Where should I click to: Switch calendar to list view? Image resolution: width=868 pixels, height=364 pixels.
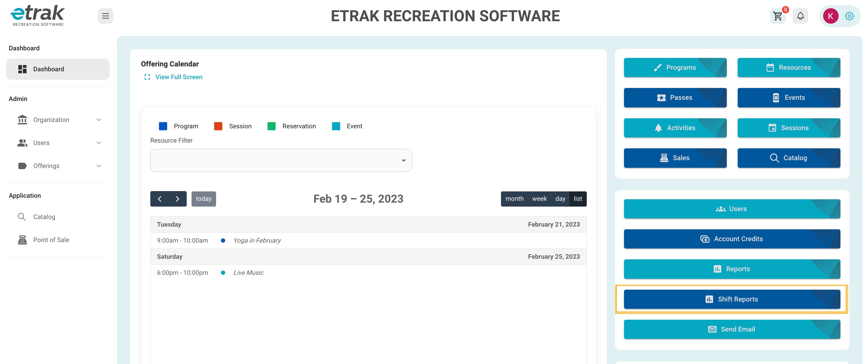pyautogui.click(x=578, y=199)
